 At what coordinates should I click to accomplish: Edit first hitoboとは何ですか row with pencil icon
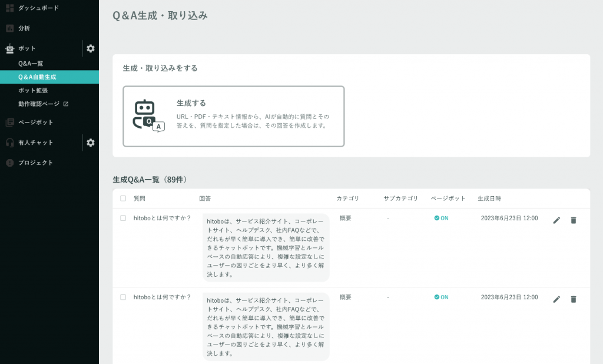coord(556,220)
